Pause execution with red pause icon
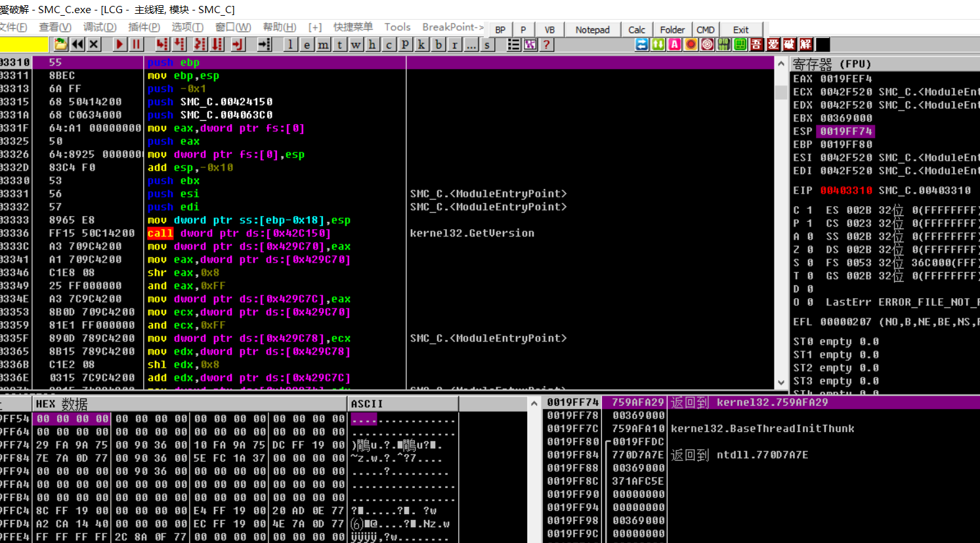This screenshot has height=543, width=980. pyautogui.click(x=136, y=45)
